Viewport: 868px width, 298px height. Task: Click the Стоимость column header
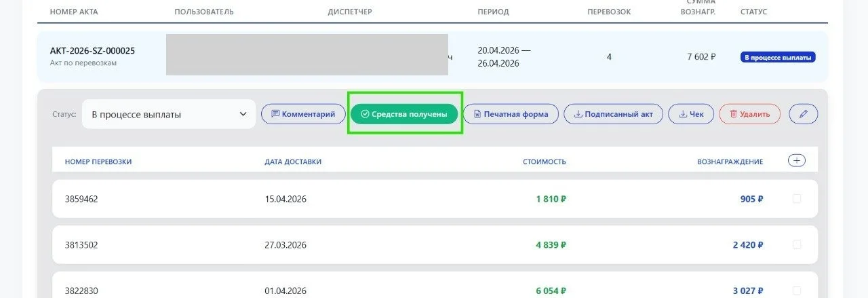(544, 162)
